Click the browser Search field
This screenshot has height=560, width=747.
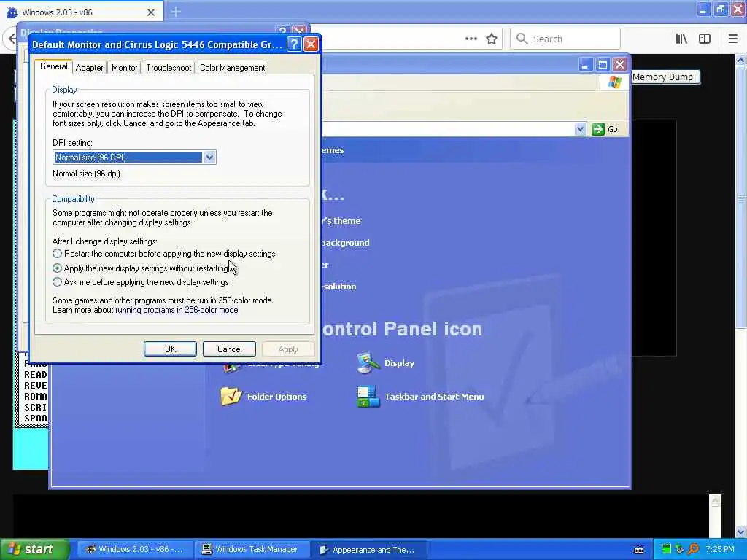tap(565, 39)
